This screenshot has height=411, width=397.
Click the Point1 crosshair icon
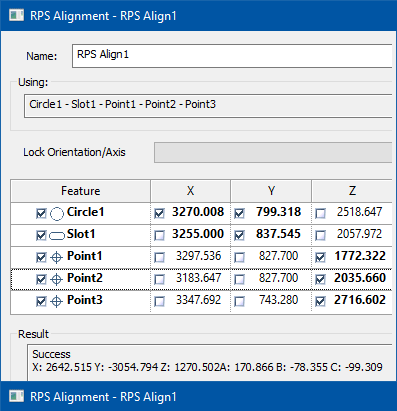[x=56, y=257]
